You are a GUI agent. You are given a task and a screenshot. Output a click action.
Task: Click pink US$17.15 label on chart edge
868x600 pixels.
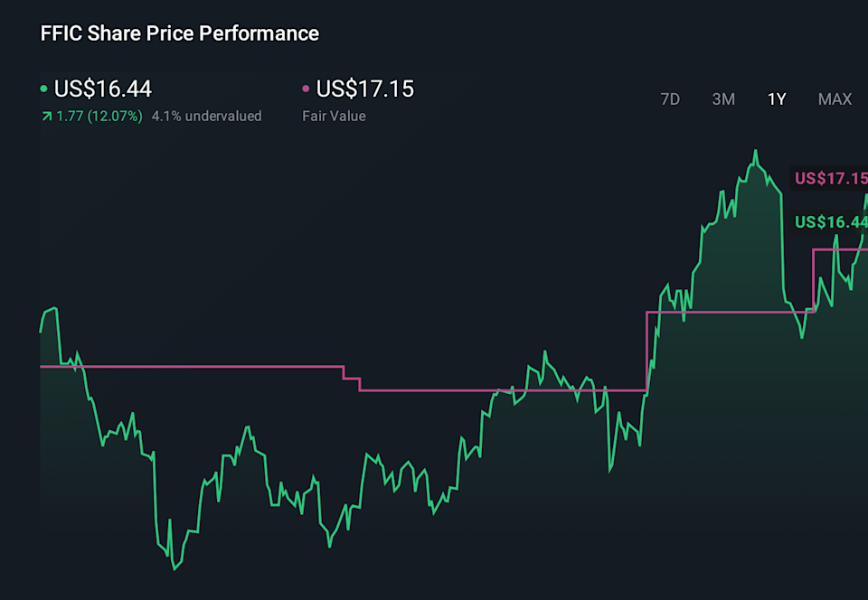point(830,178)
